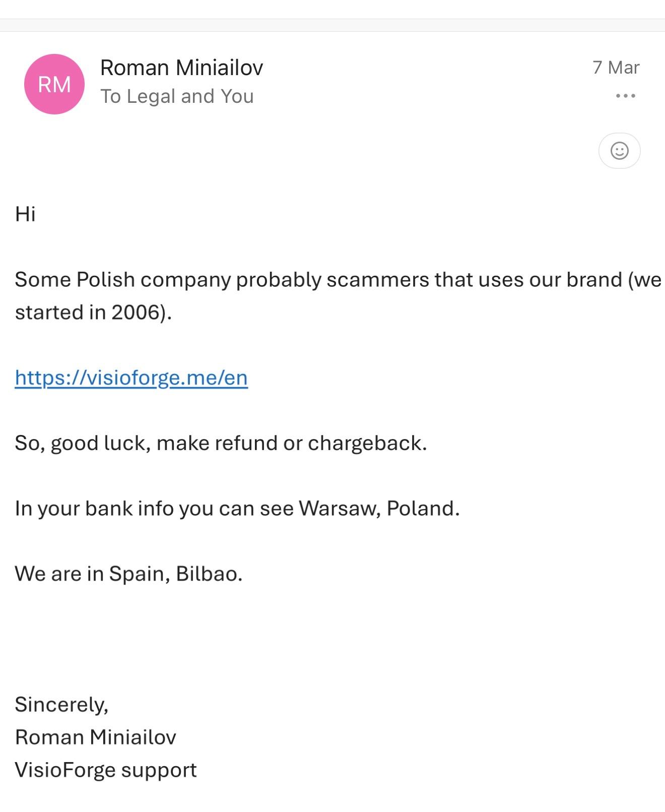This screenshot has width=665, height=812.
Task: Click sender name Roman Miniailov in header
Action: pyautogui.click(x=181, y=68)
